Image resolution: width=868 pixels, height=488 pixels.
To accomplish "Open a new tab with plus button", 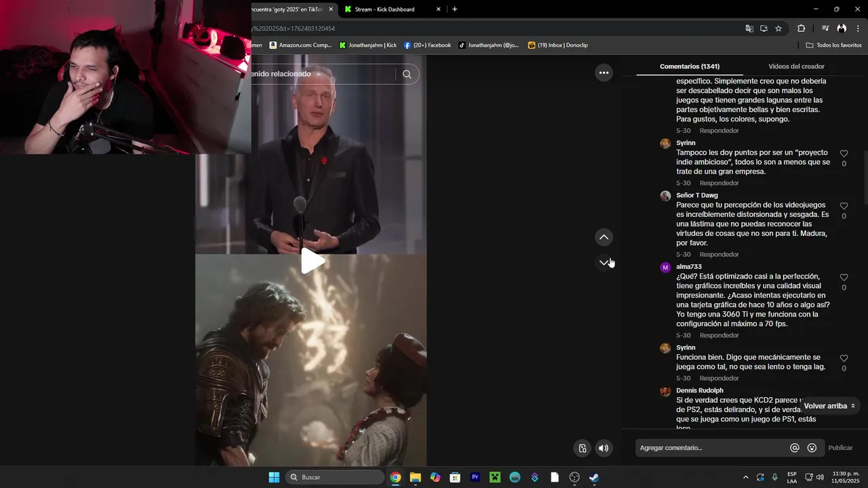I will pyautogui.click(x=454, y=9).
